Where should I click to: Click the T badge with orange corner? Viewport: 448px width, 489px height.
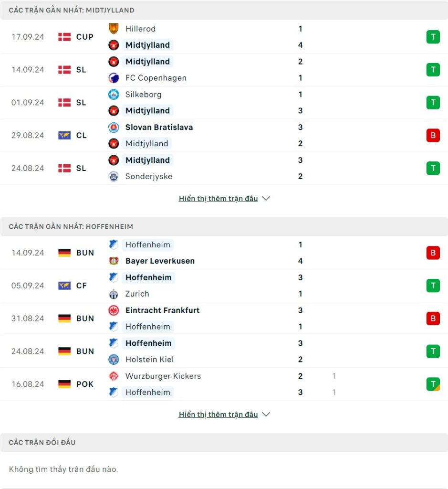coord(433,384)
